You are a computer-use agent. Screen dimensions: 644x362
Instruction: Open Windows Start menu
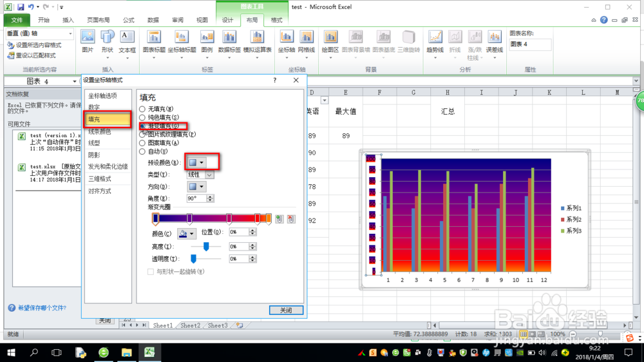point(11,352)
